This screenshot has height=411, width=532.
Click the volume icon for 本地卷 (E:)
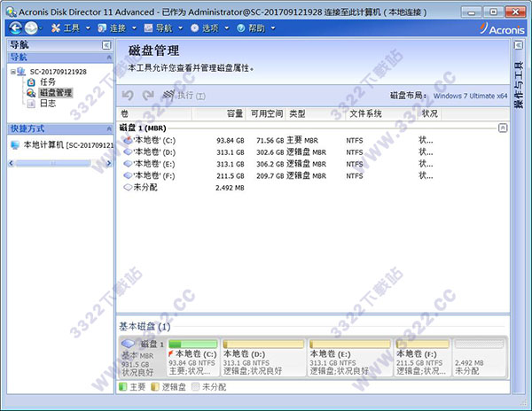click(x=128, y=164)
